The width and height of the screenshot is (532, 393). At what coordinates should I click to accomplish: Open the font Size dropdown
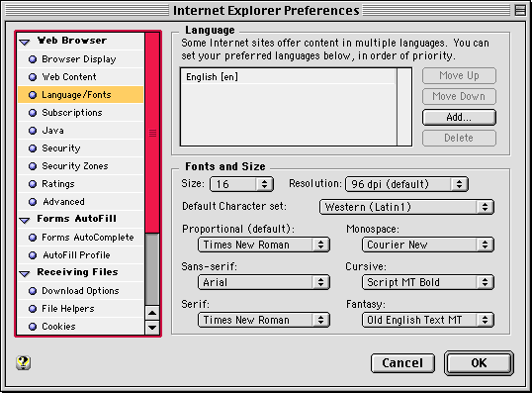tap(241, 184)
